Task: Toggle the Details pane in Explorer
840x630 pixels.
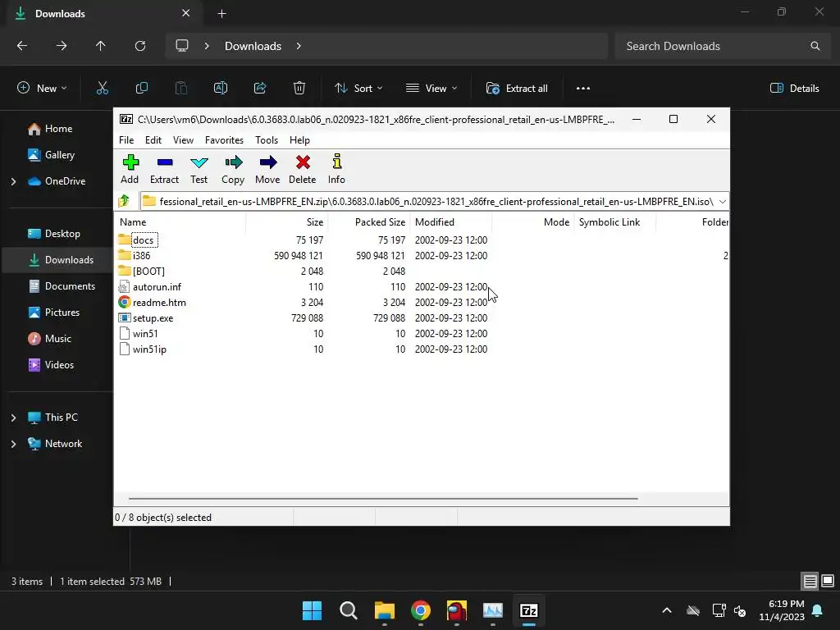Action: pos(794,89)
